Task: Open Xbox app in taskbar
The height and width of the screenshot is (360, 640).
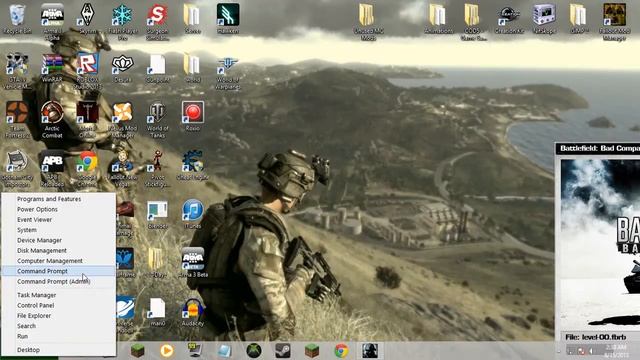Action: [x=253, y=351]
